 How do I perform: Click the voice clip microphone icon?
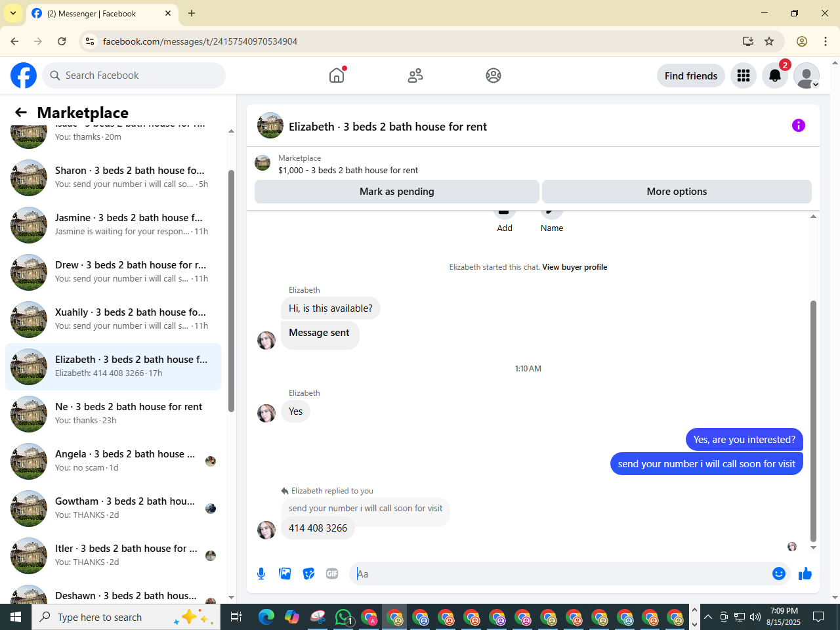point(261,574)
